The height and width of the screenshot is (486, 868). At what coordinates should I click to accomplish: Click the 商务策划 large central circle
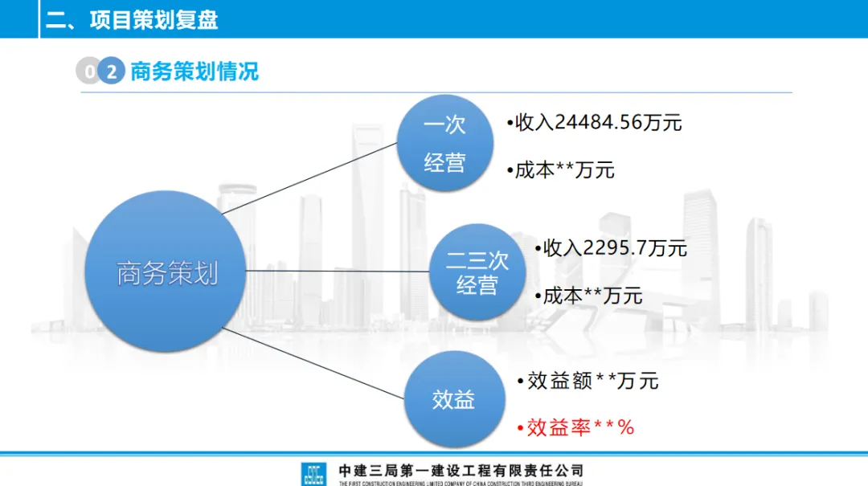165,272
